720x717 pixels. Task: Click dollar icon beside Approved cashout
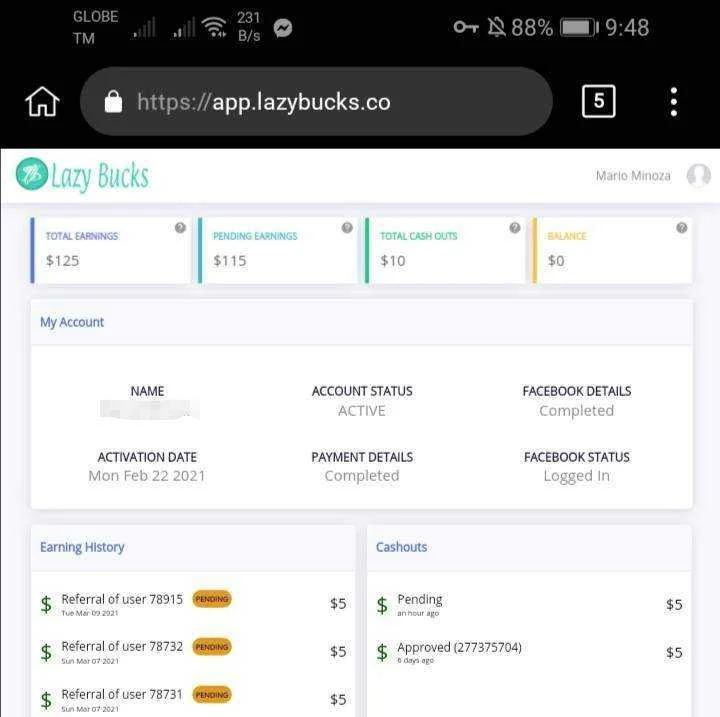pyautogui.click(x=382, y=652)
